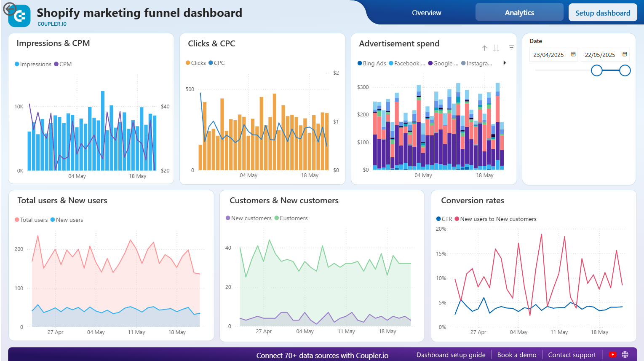Open the YouTube icon link
The image size is (644, 361).
pos(612,355)
